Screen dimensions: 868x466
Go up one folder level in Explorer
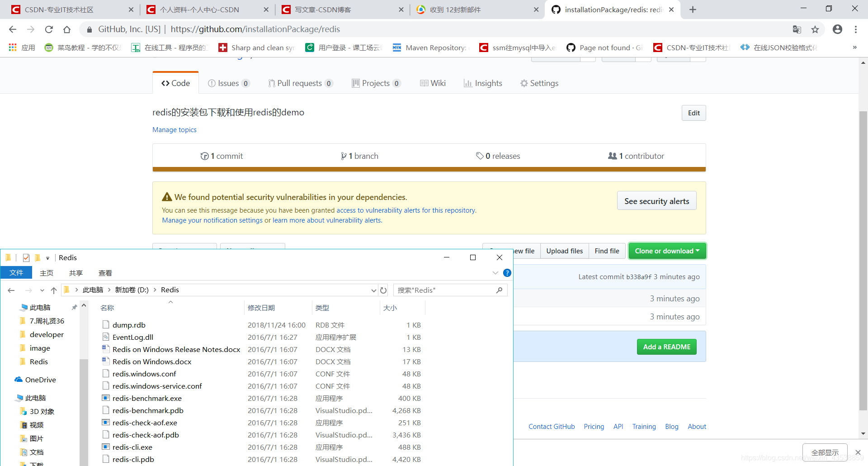click(54, 290)
